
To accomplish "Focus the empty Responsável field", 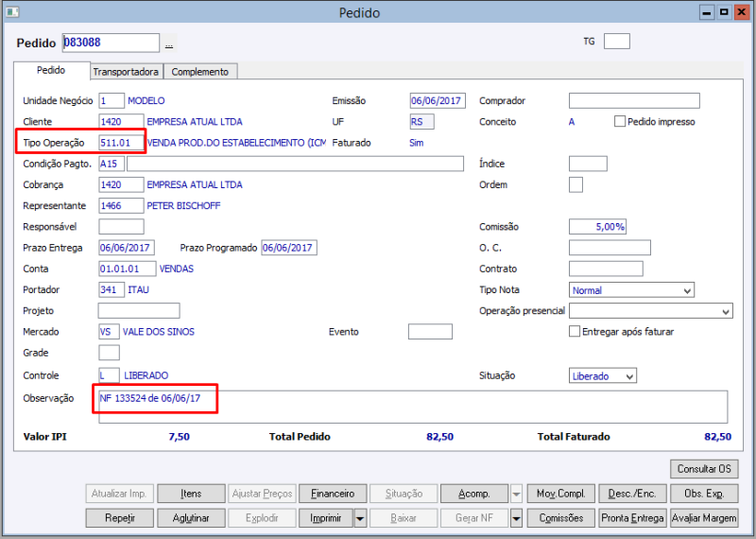I will coord(121,227).
